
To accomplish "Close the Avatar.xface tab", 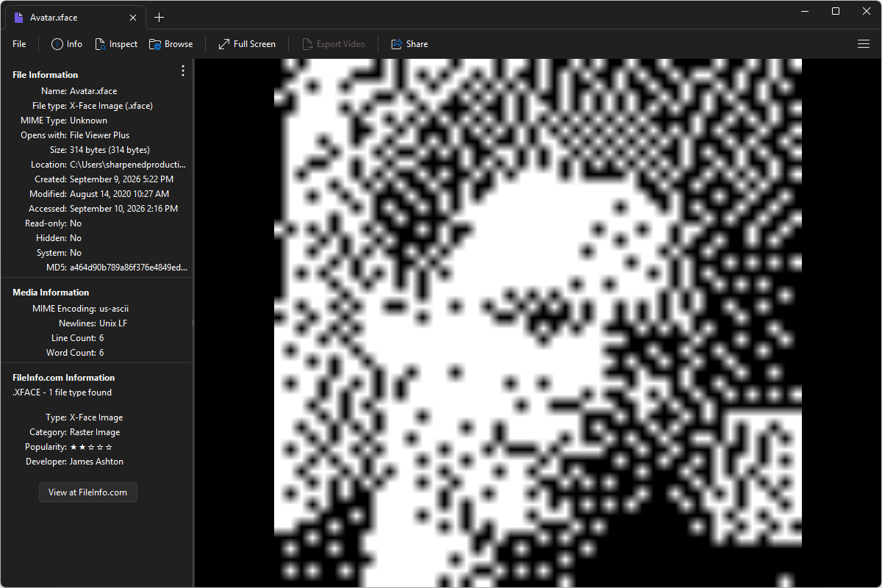I will (132, 18).
